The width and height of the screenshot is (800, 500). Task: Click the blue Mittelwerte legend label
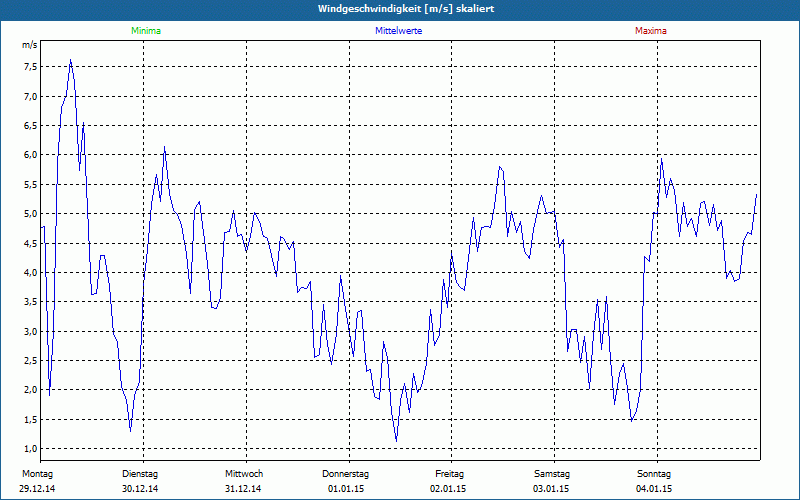click(x=398, y=31)
